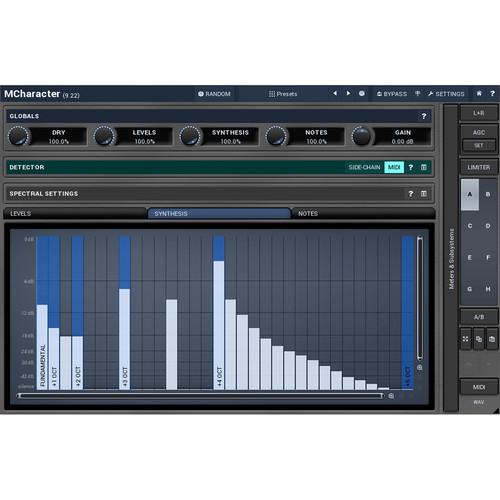Image resolution: width=500 pixels, height=500 pixels.
Task: Click the paste preset icon
Action: [492, 339]
